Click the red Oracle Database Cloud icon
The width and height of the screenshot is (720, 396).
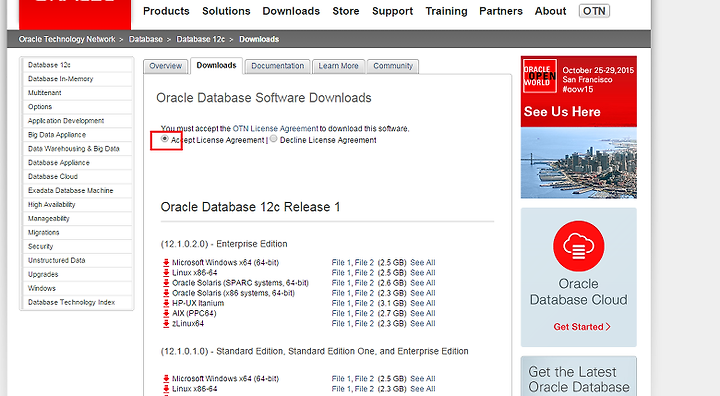click(579, 246)
